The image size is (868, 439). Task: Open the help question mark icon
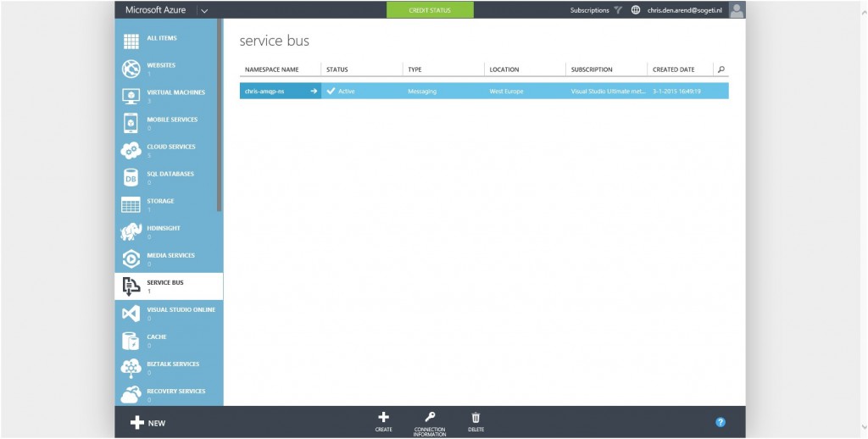coord(721,422)
